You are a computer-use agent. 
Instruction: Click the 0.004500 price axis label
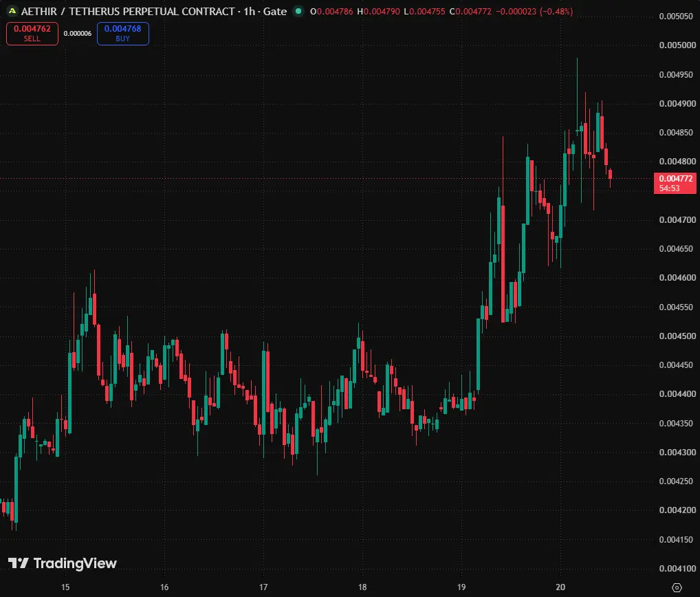677,336
